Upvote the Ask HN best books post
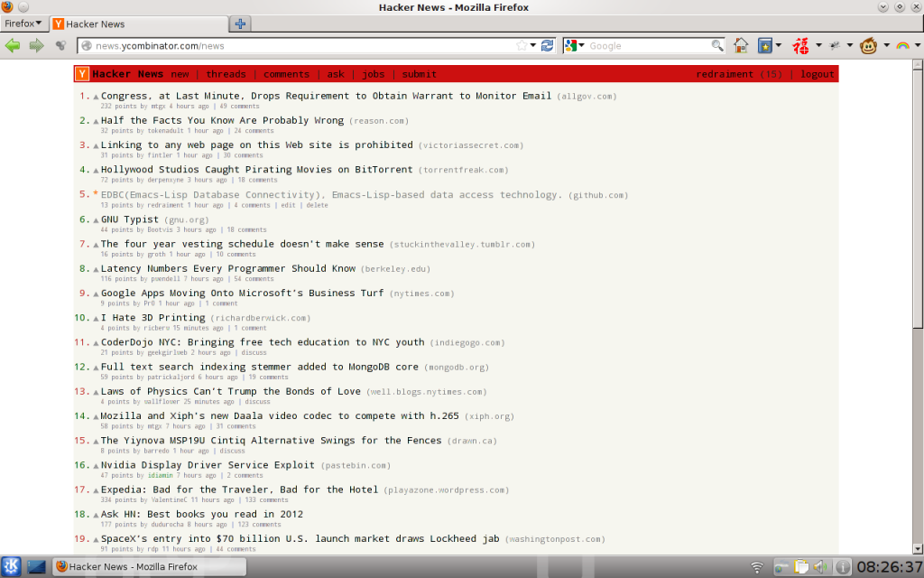Image resolution: width=924 pixels, height=578 pixels. (96, 514)
